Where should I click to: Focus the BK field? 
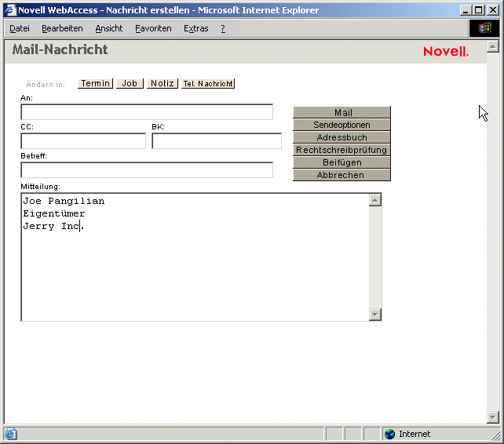tap(217, 141)
